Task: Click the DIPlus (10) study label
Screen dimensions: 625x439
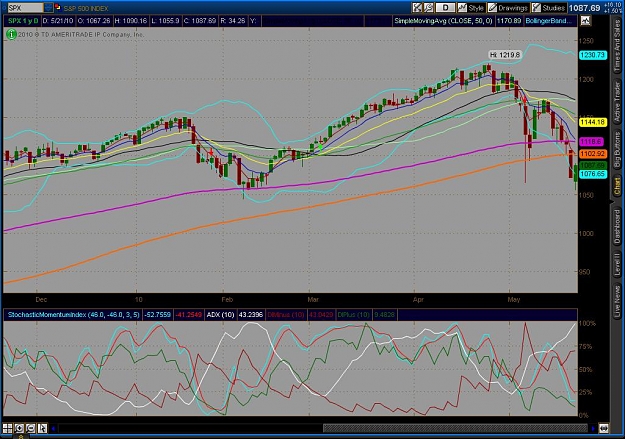Action: pyautogui.click(x=353, y=315)
